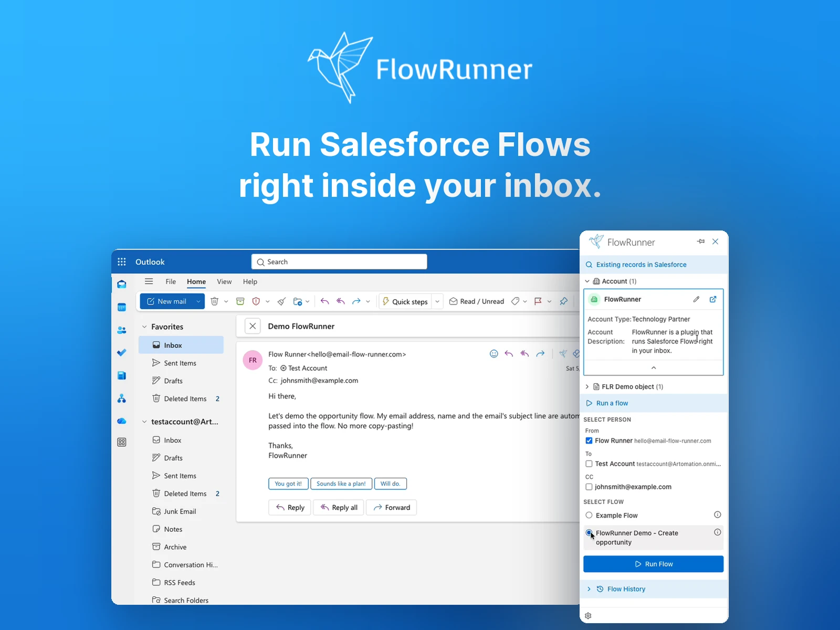The image size is (840, 630).
Task: Open the Calendar icon in left rail
Action: point(122,307)
